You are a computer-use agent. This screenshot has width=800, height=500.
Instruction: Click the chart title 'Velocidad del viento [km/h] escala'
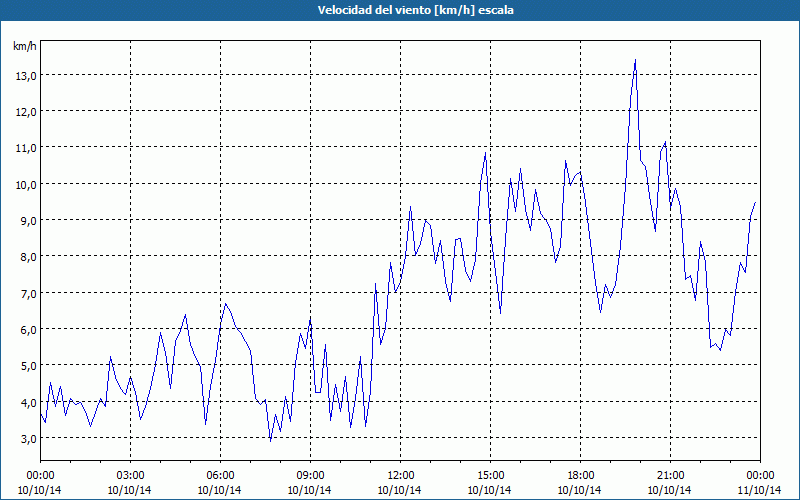coord(415,10)
